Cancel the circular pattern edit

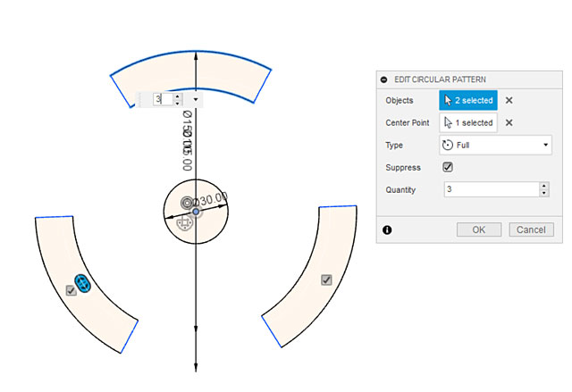531,229
